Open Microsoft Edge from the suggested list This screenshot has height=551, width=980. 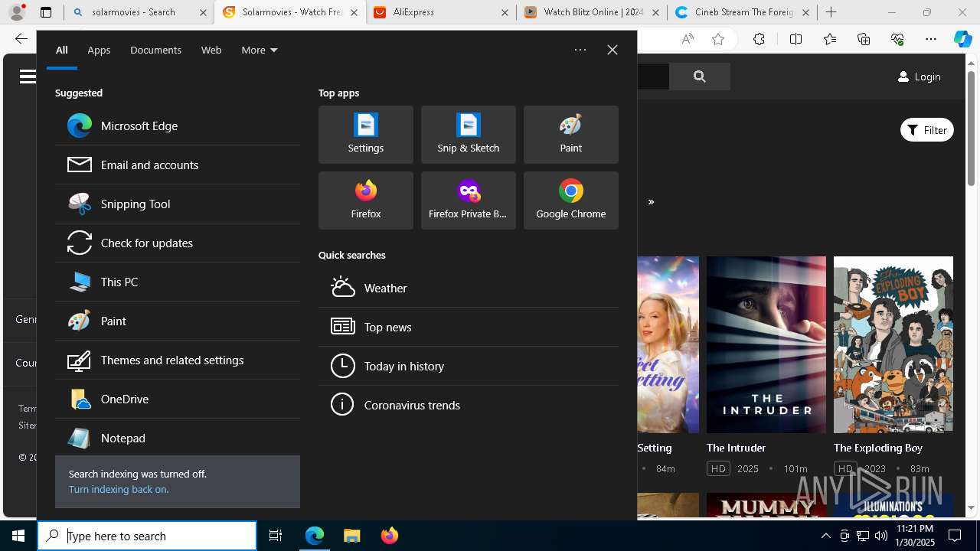click(178, 126)
